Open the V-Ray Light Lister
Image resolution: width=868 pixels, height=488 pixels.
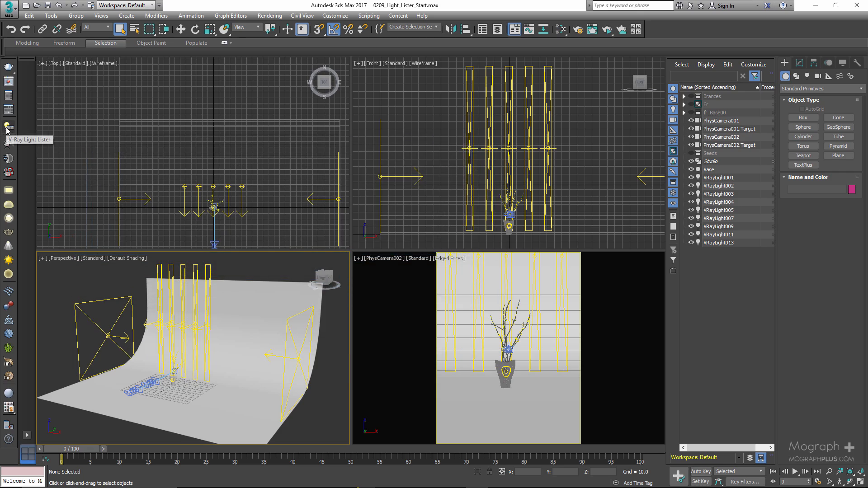coord(8,126)
